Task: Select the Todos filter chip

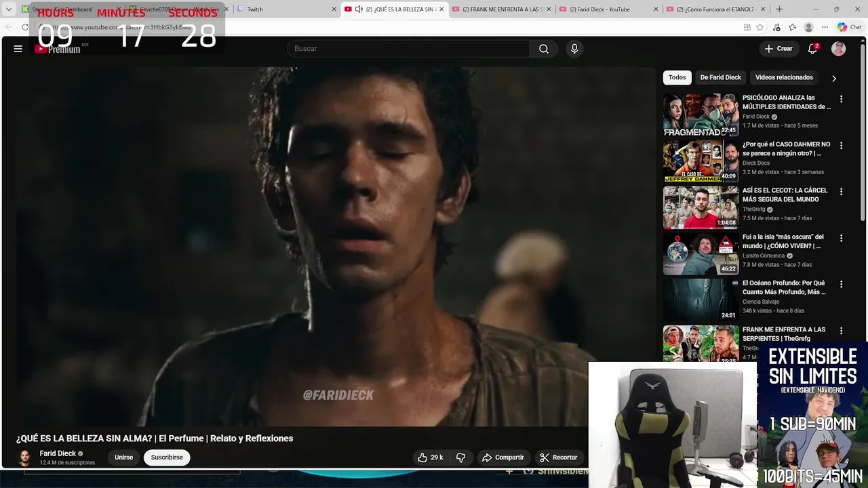Action: pos(677,77)
